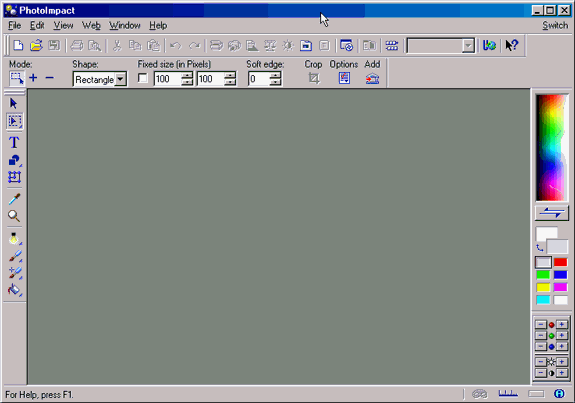The image size is (575, 403).
Task: Click the Paste clipboard icon
Action: pyautogui.click(x=153, y=45)
